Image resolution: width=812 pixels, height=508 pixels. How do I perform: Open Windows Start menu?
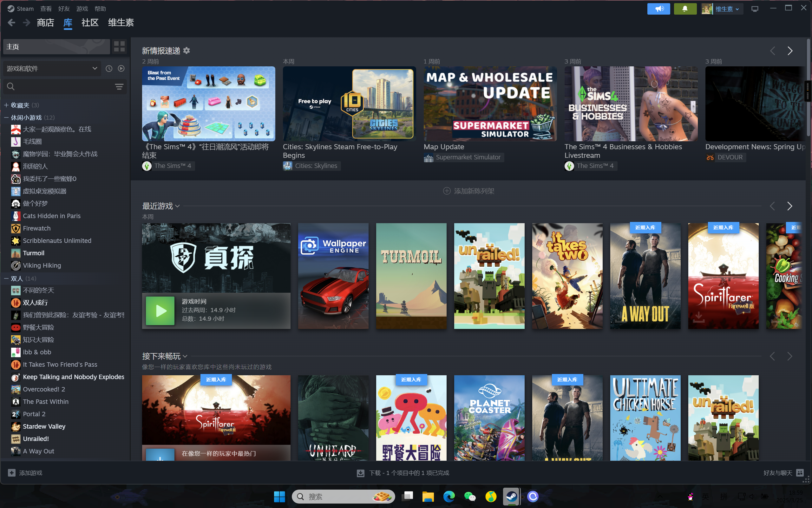pyautogui.click(x=279, y=497)
